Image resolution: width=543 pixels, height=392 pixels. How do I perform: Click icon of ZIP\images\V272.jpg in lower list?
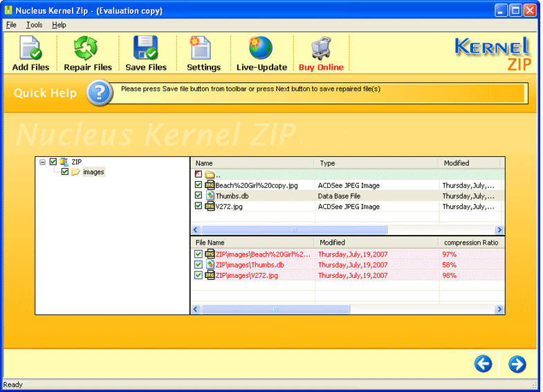click(x=210, y=275)
